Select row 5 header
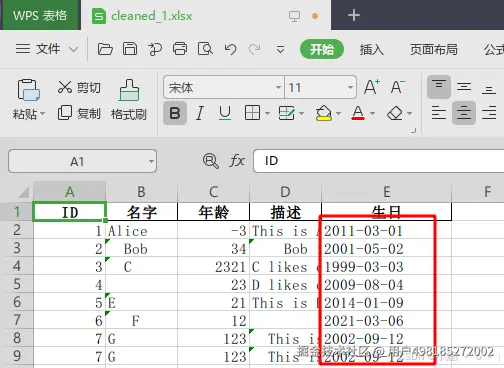 [x=17, y=284]
